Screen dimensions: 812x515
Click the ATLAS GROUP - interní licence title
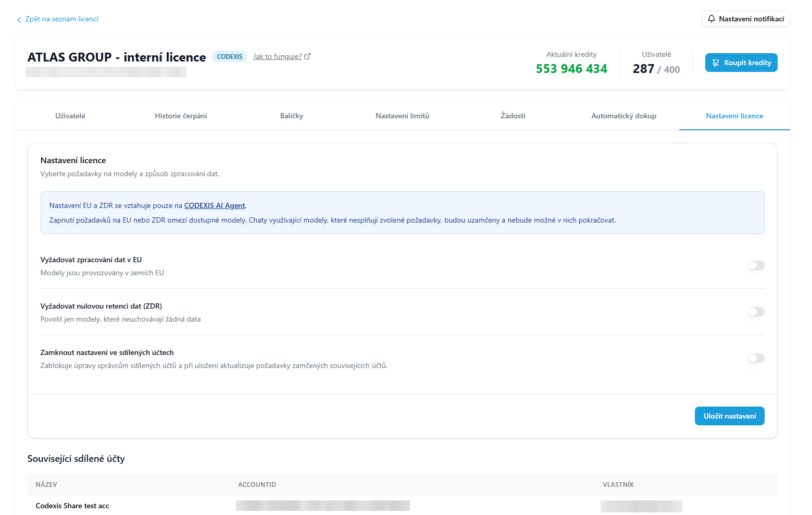point(117,57)
